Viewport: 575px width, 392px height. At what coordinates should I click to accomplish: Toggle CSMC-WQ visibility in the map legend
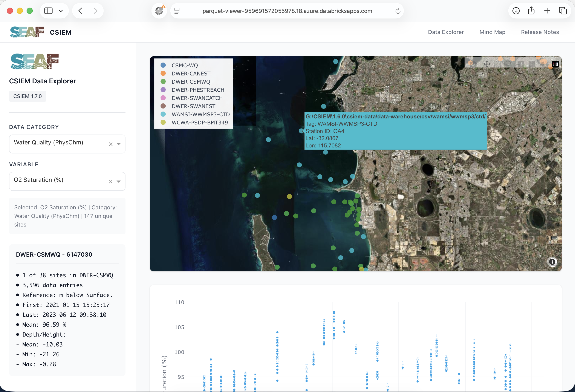[184, 65]
